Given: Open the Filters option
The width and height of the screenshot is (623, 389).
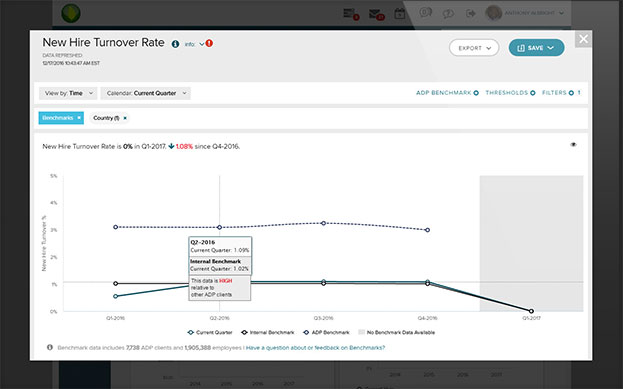Looking at the screenshot, I should [561, 93].
